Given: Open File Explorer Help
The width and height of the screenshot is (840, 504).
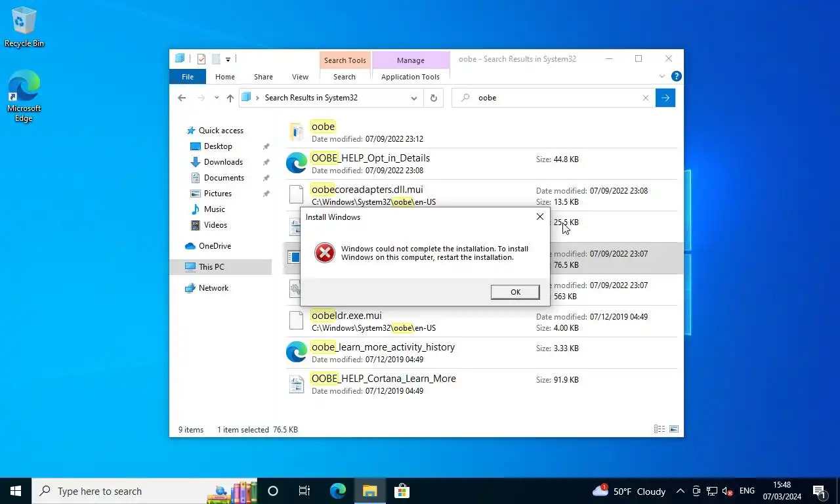Looking at the screenshot, I should pos(677,76).
